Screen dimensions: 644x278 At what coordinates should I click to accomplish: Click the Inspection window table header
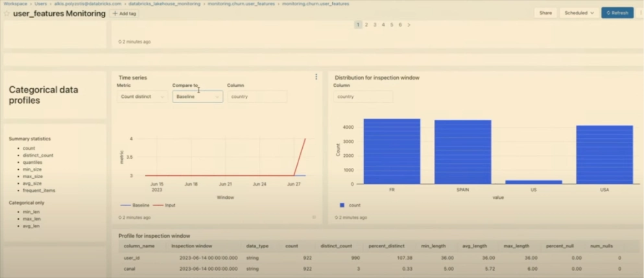192,246
